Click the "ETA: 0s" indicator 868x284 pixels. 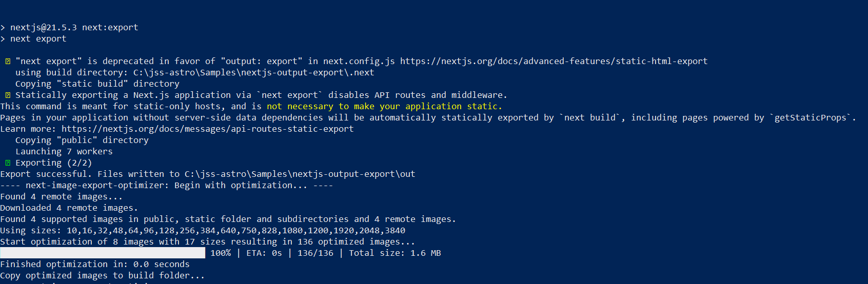click(x=264, y=253)
